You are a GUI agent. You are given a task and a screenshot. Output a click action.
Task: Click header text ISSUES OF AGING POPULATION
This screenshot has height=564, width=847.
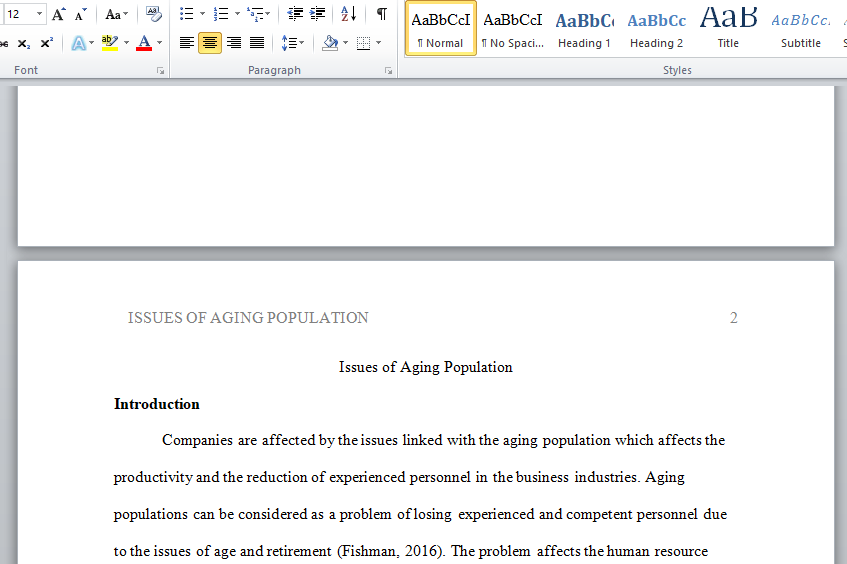[x=248, y=318]
